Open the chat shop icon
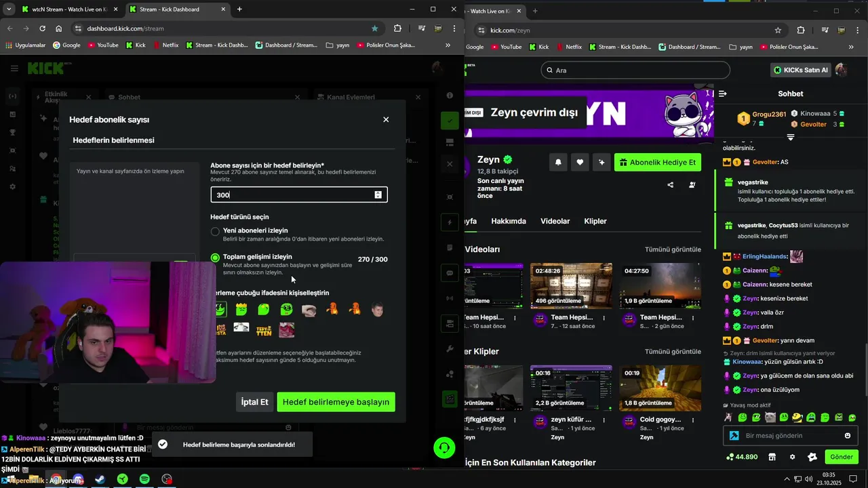868x488 pixels. pyautogui.click(x=772, y=457)
